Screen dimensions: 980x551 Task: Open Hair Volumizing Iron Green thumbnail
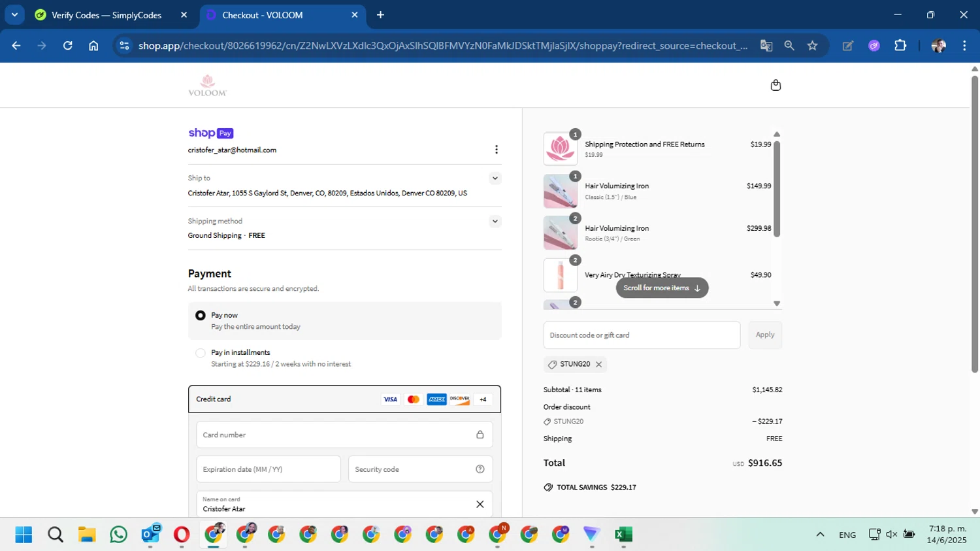point(561,233)
